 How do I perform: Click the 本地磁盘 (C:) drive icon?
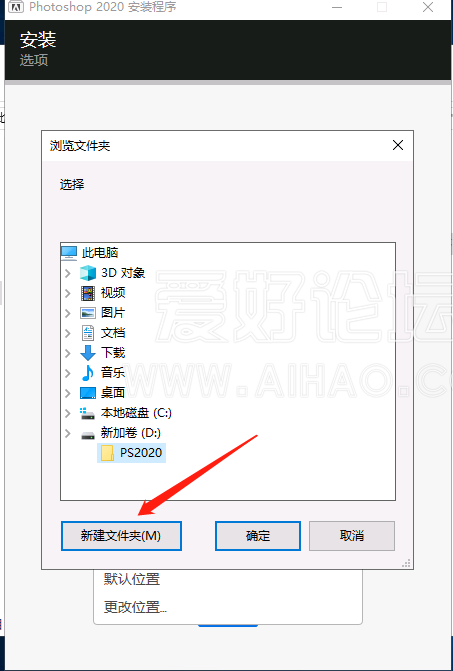[88, 413]
